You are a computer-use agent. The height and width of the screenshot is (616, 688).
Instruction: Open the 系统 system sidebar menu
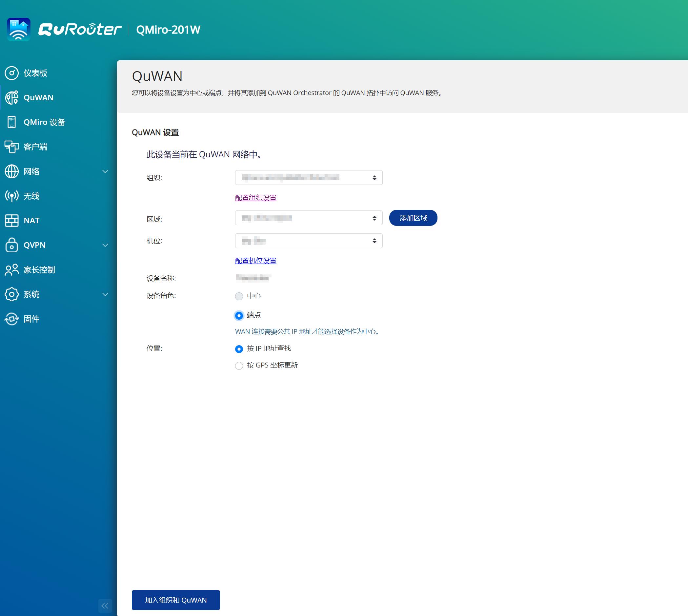105,294
